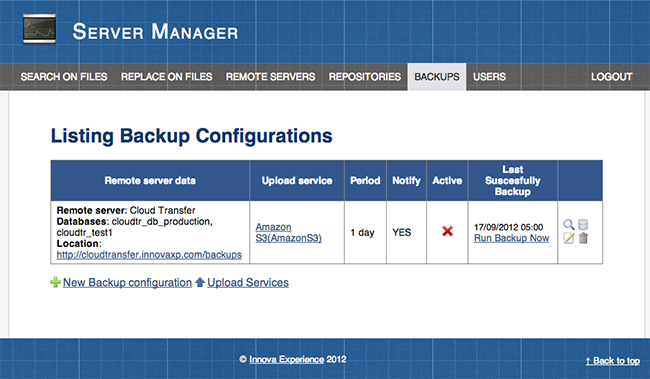Go to Repositories section
The width and height of the screenshot is (650, 379).
click(365, 77)
